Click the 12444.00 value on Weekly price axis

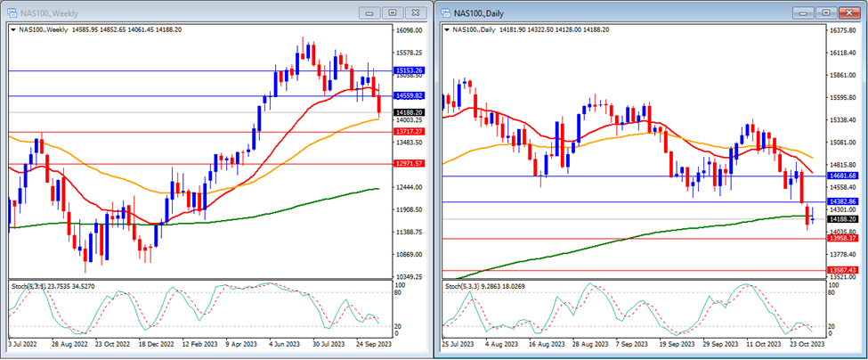click(x=410, y=187)
